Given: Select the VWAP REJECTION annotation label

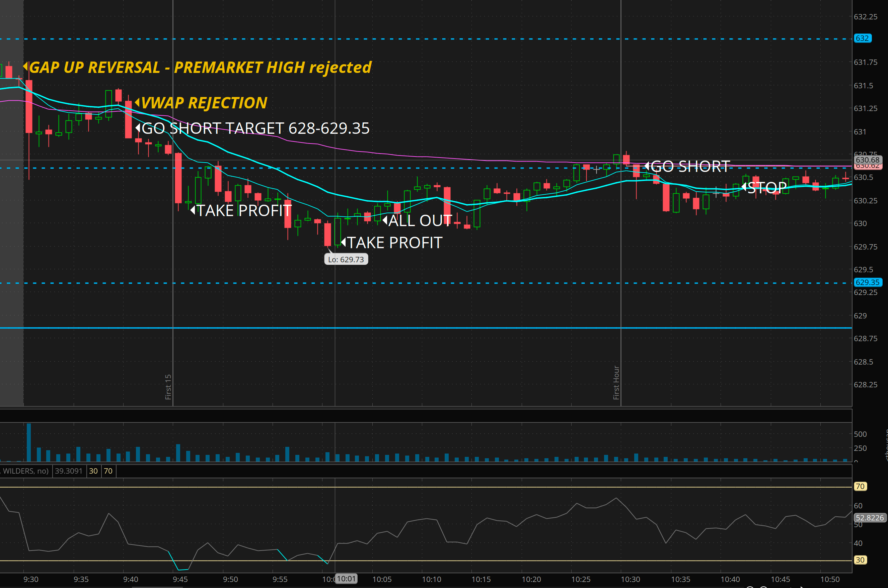Looking at the screenshot, I should [204, 103].
